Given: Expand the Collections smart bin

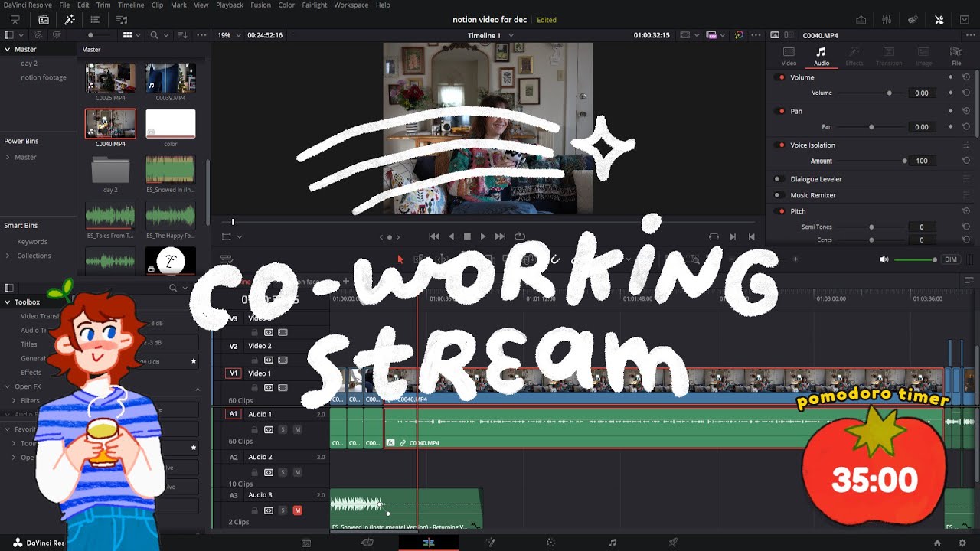Looking at the screenshot, I should point(9,256).
